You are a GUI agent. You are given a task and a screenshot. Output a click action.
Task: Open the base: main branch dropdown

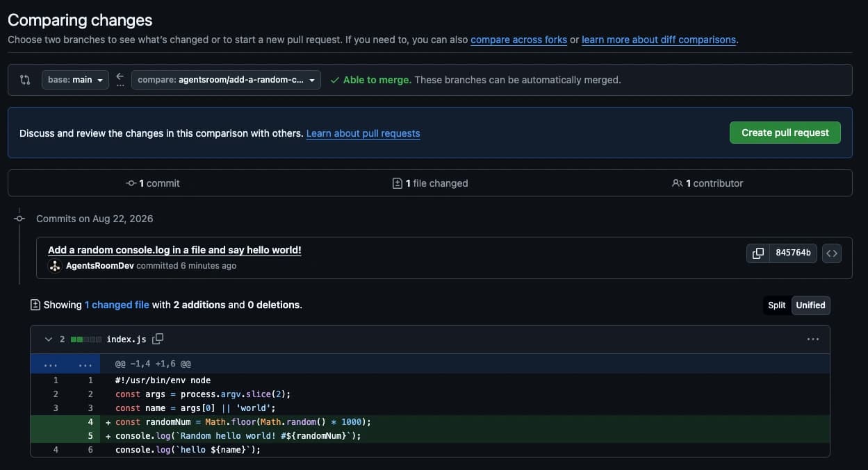[75, 80]
